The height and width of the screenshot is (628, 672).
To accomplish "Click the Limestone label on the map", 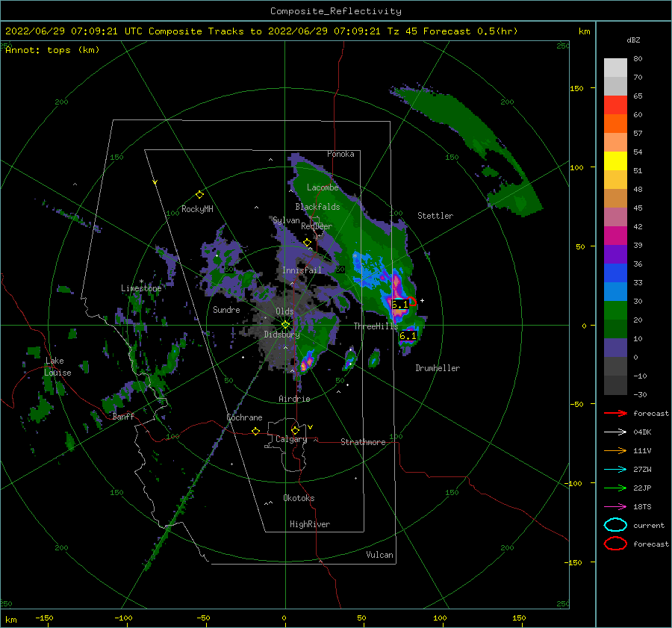I will (141, 288).
